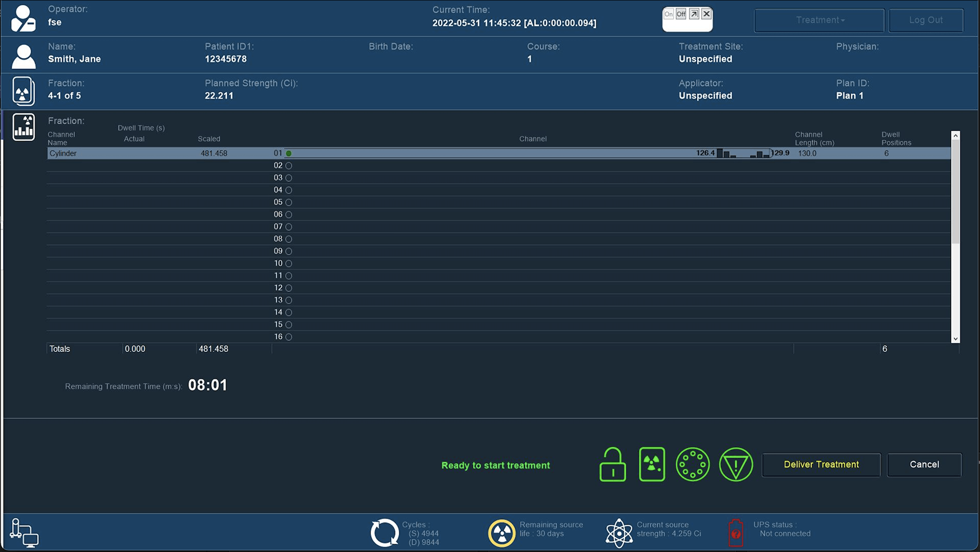
Task: Toggle the On button in floating widget
Action: [668, 14]
